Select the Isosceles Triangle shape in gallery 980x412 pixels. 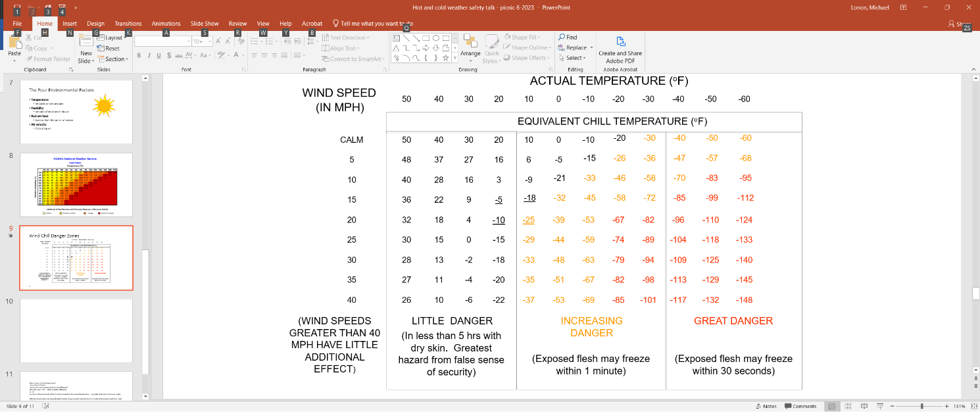click(x=396, y=48)
